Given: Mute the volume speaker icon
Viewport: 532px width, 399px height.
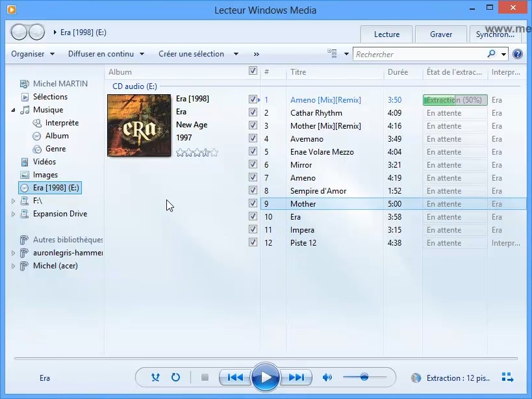Looking at the screenshot, I should 327,378.
